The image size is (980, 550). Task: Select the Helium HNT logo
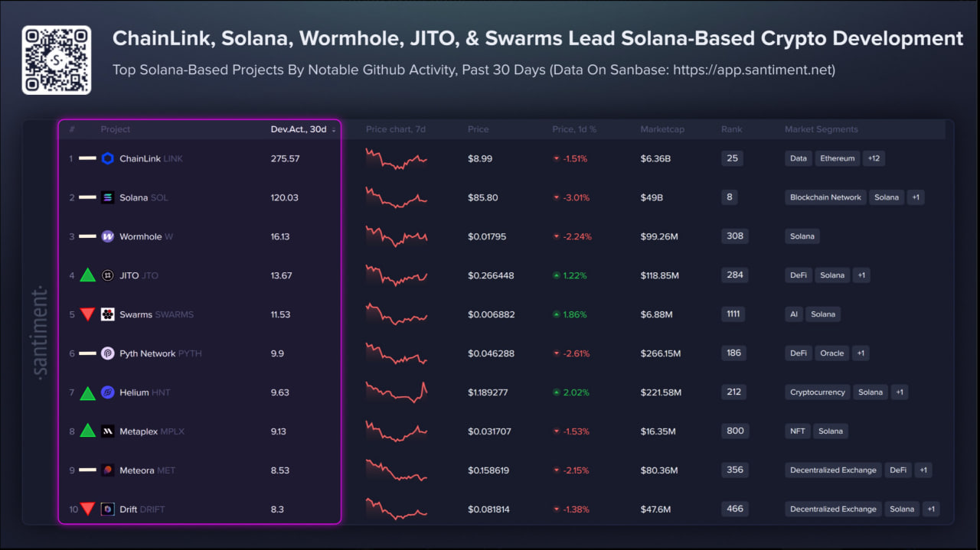(106, 392)
